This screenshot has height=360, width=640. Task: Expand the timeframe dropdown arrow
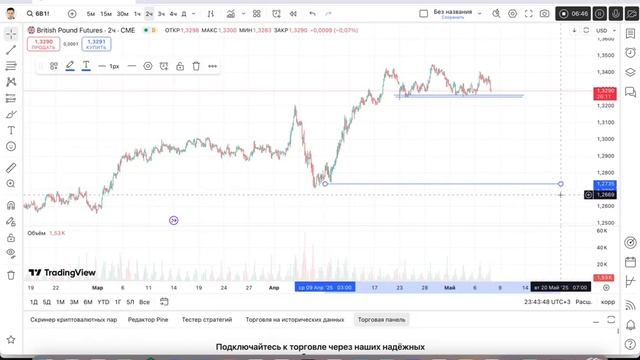[194, 14]
